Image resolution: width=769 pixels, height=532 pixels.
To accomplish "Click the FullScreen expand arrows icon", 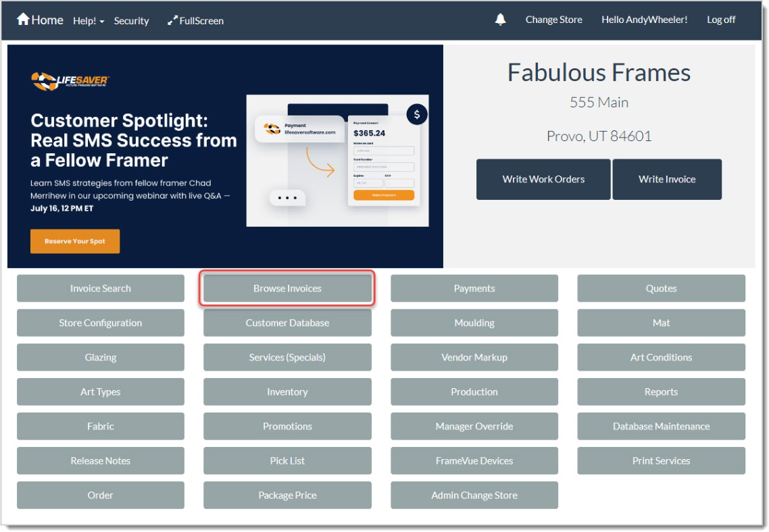I will [x=172, y=21].
